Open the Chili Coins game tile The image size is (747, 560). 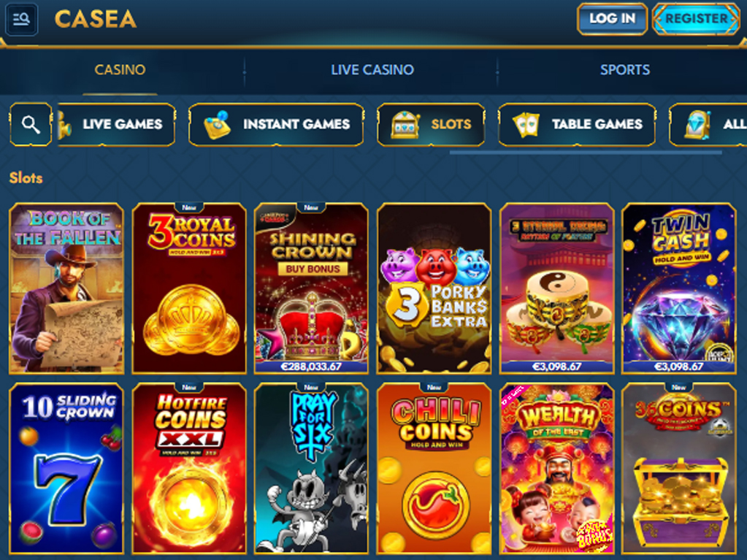click(434, 469)
